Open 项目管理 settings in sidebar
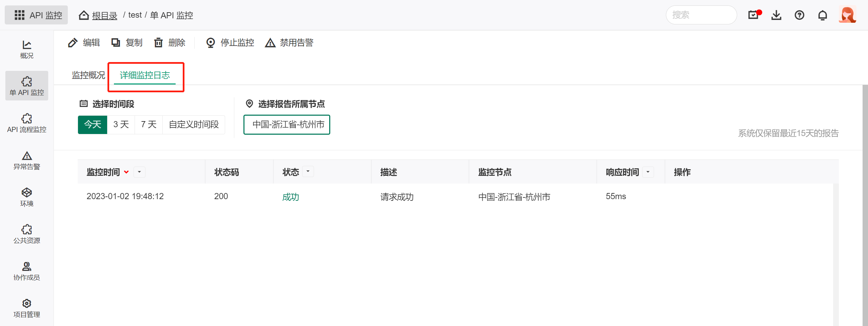Screen dimensions: 868x326 tap(27, 308)
